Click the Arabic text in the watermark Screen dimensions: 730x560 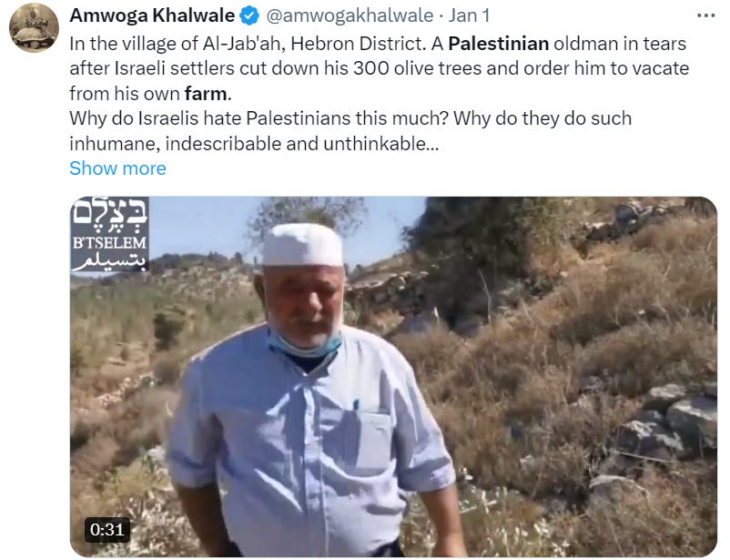click(110, 261)
